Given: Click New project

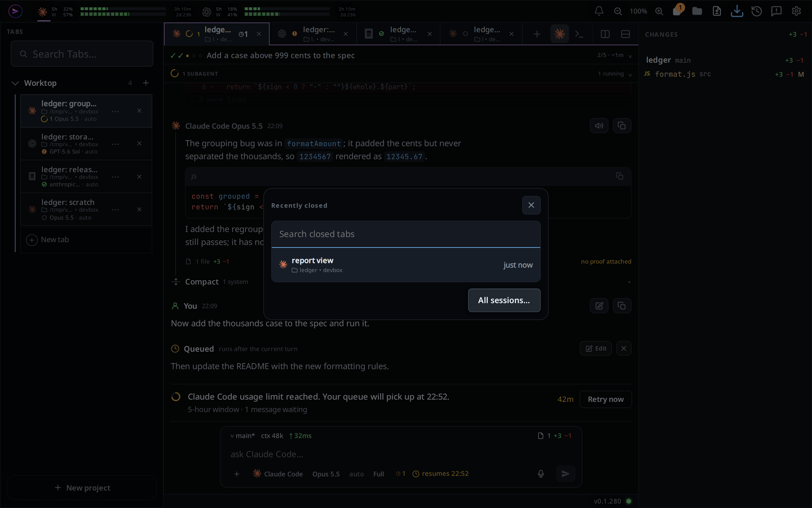Looking at the screenshot, I should (x=82, y=488).
